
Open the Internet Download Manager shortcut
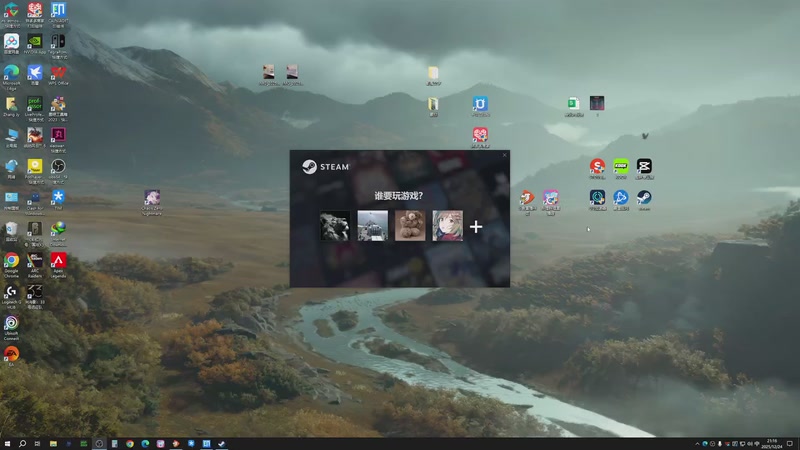coord(58,233)
